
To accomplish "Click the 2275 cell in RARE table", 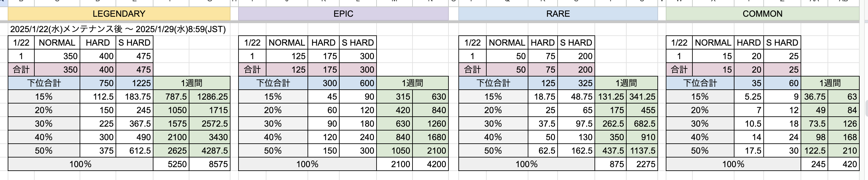I will point(642,165).
